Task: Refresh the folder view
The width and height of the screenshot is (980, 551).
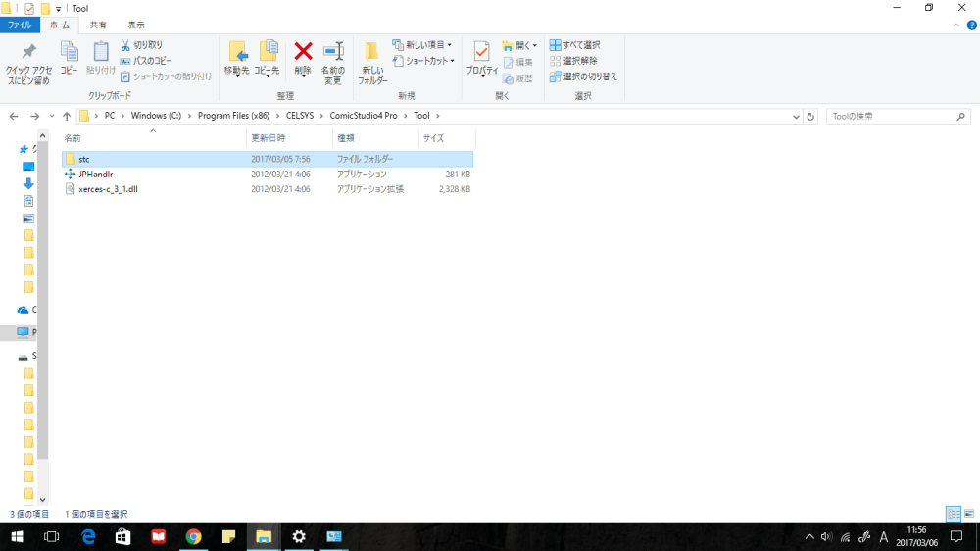Action: tap(810, 117)
